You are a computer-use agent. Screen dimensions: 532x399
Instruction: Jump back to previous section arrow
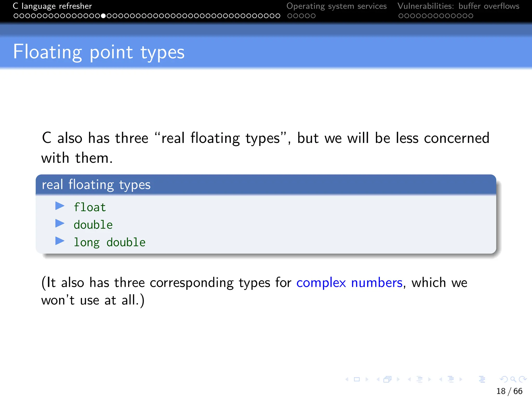[x=441, y=380]
